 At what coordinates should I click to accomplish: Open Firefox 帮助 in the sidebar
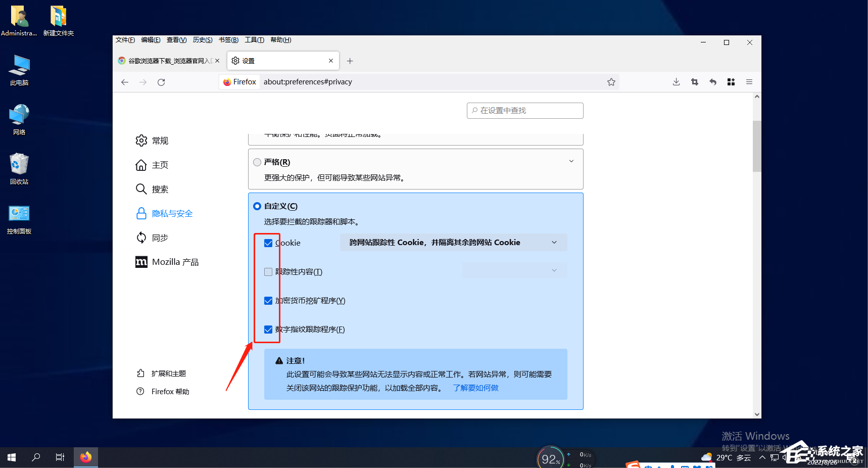(x=169, y=391)
